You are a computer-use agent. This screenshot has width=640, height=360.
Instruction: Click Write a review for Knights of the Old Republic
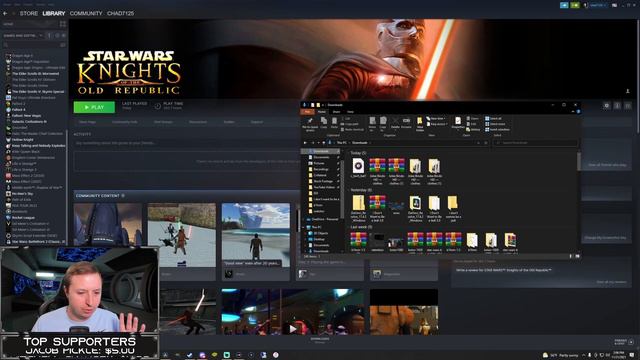pos(504,270)
